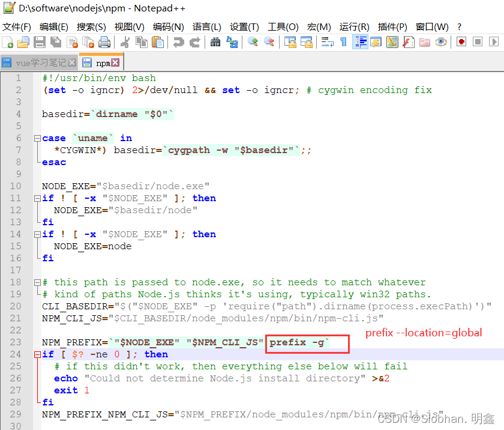Toggle the indent guide toolbar icon
This screenshot has height=430, width=504.
click(x=360, y=42)
